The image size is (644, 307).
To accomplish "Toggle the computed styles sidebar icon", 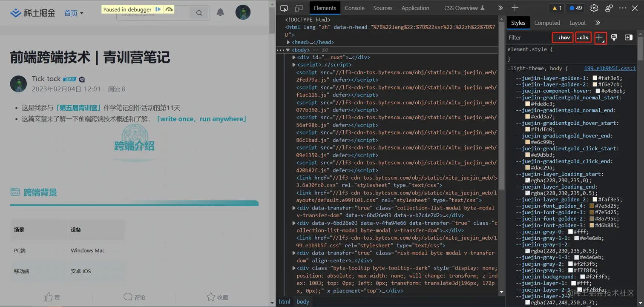I will pyautogui.click(x=629, y=37).
